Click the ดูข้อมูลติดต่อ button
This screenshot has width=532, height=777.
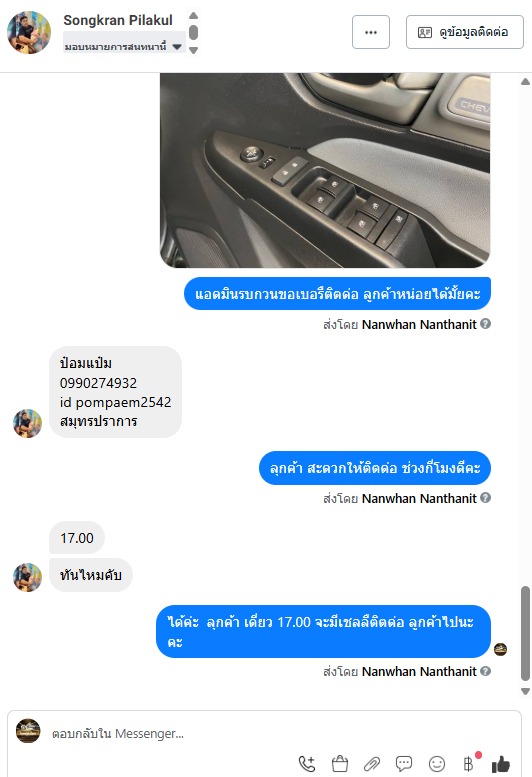coord(465,32)
